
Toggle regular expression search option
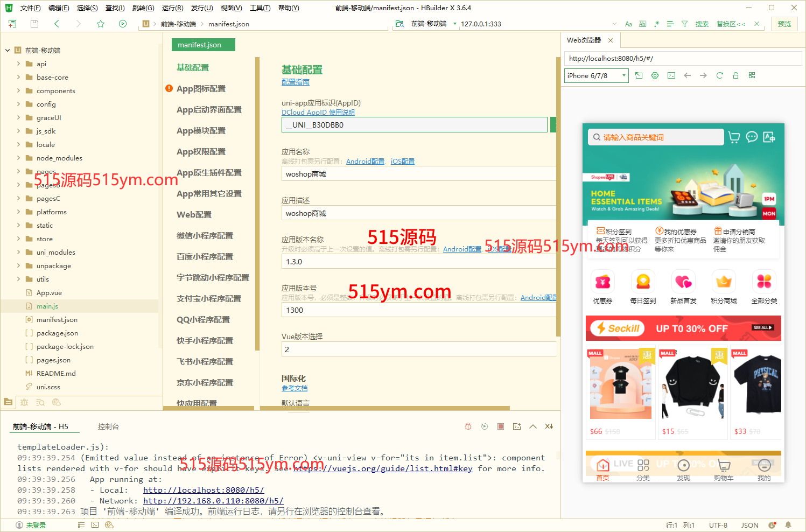656,24
